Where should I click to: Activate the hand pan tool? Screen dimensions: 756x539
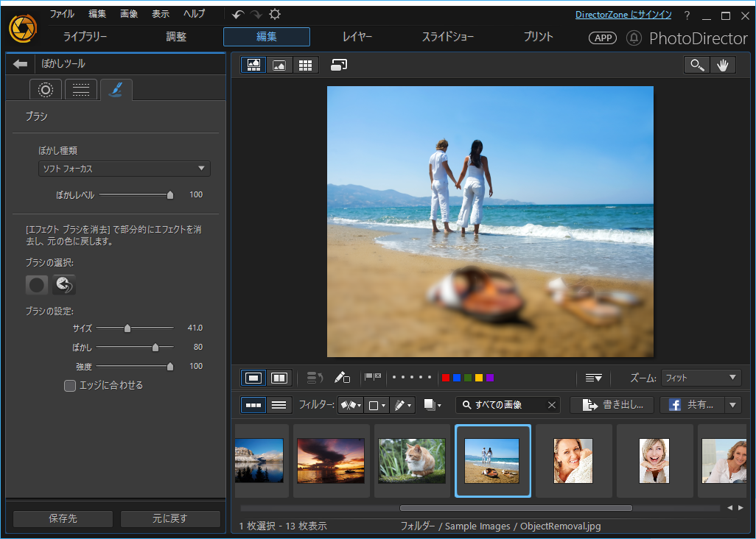point(722,65)
